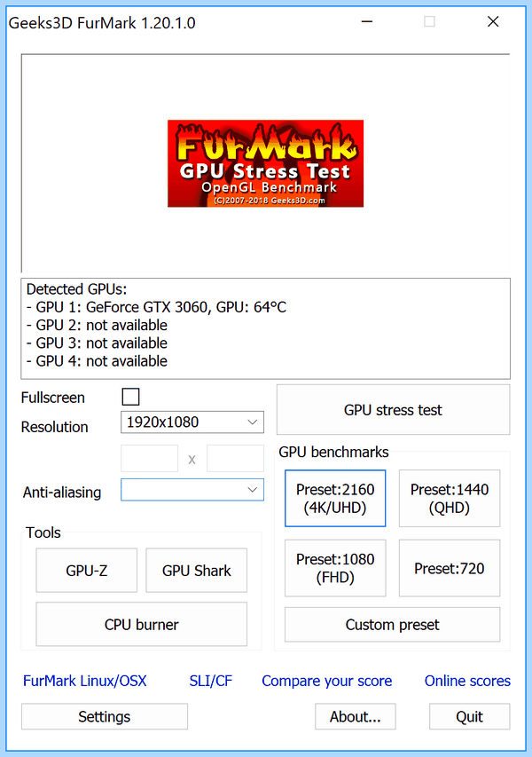The image size is (532, 757).
Task: Follow the Compare your score link
Action: 327,681
